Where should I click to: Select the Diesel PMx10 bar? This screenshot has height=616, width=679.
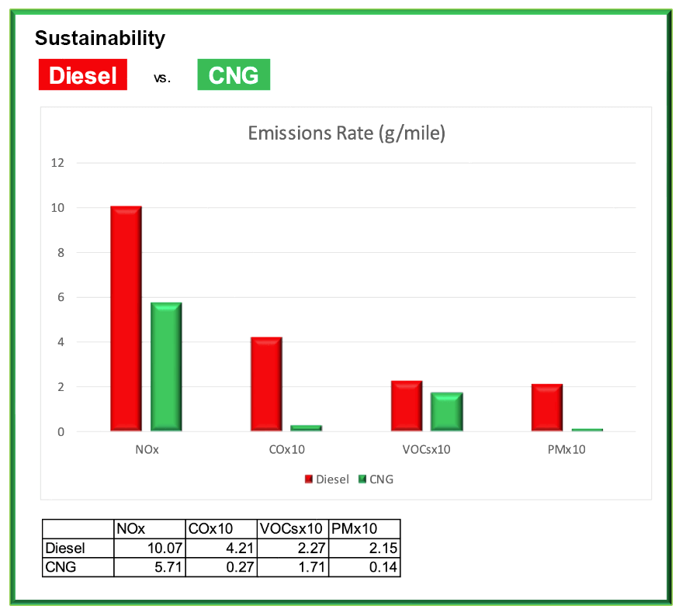[x=547, y=407]
